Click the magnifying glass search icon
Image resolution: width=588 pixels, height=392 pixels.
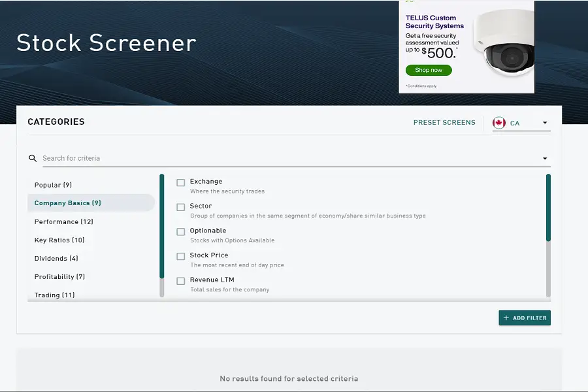click(33, 158)
